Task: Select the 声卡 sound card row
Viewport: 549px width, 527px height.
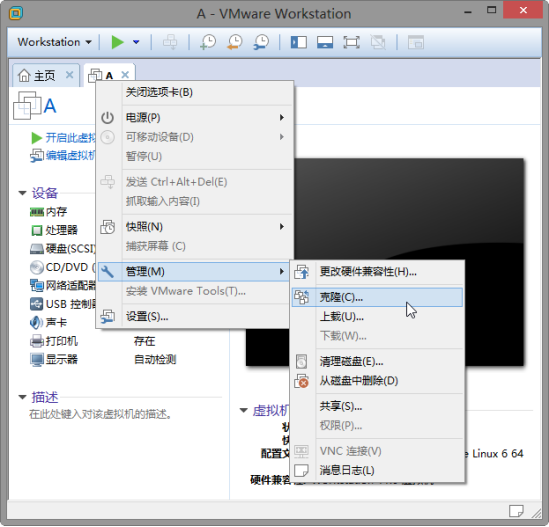Action: (x=48, y=323)
